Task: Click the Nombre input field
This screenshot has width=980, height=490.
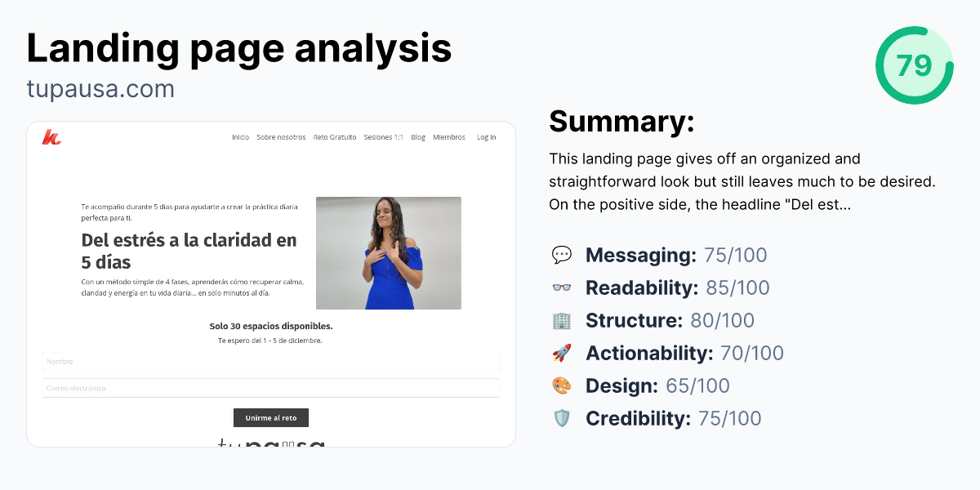Action: tap(271, 361)
